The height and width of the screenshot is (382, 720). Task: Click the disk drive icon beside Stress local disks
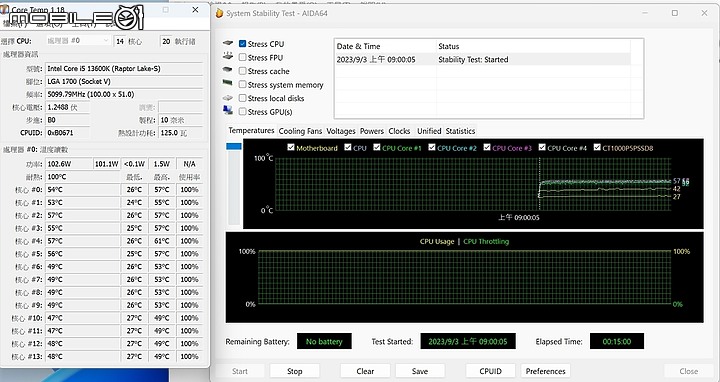(x=228, y=98)
